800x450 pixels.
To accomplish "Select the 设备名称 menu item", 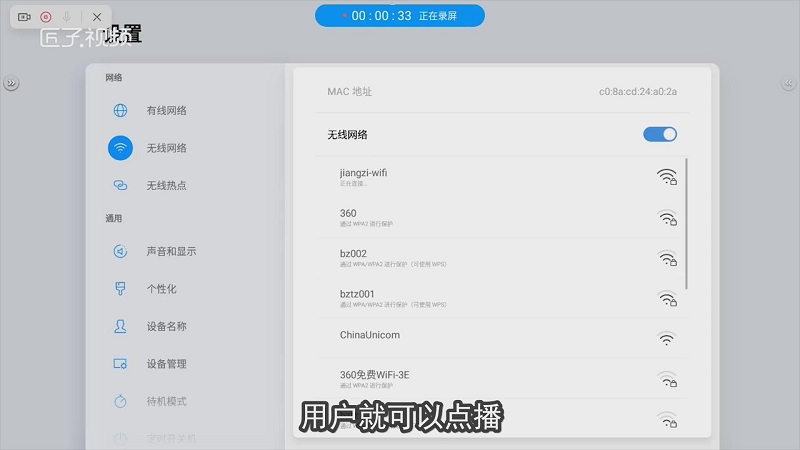I will (x=166, y=326).
